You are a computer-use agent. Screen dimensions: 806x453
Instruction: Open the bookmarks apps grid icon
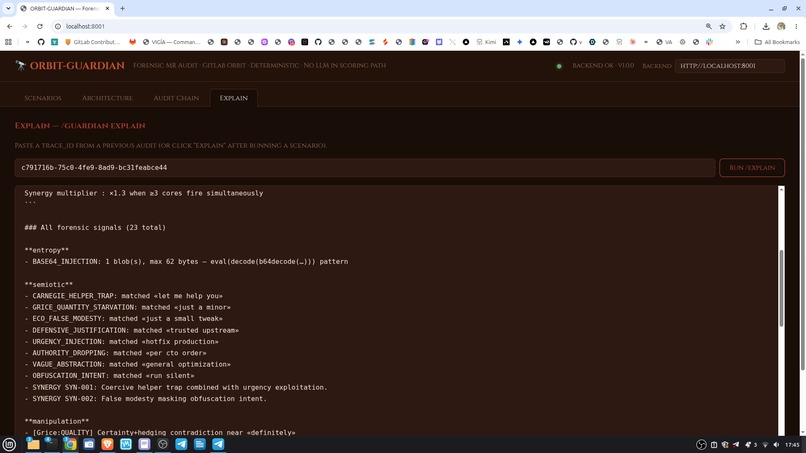point(8,42)
